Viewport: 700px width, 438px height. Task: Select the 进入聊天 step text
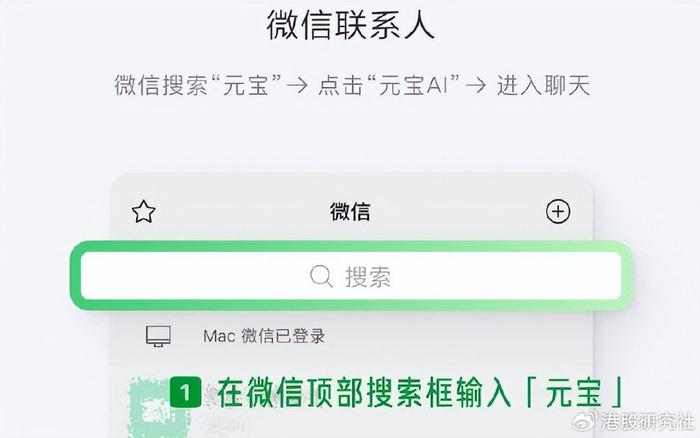[x=543, y=85]
